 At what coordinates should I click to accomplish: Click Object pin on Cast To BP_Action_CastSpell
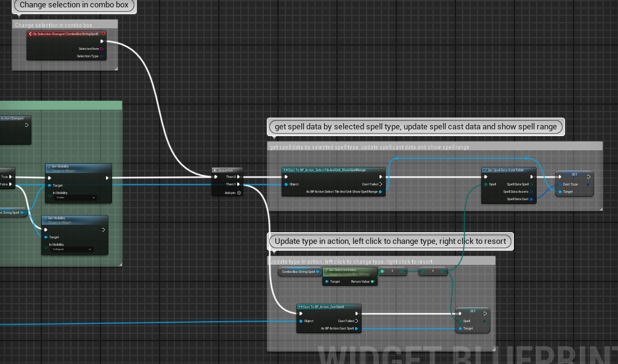pyautogui.click(x=301, y=321)
